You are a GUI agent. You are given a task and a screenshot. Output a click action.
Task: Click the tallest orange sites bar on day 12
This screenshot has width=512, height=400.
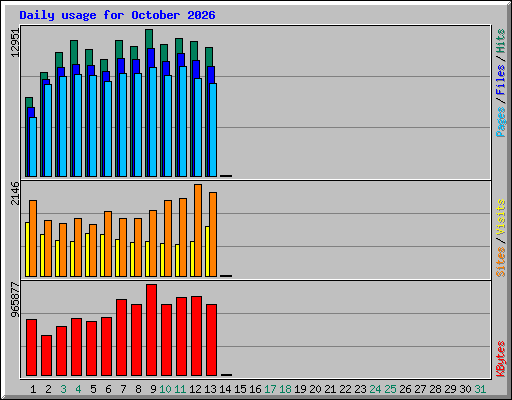[198, 230]
